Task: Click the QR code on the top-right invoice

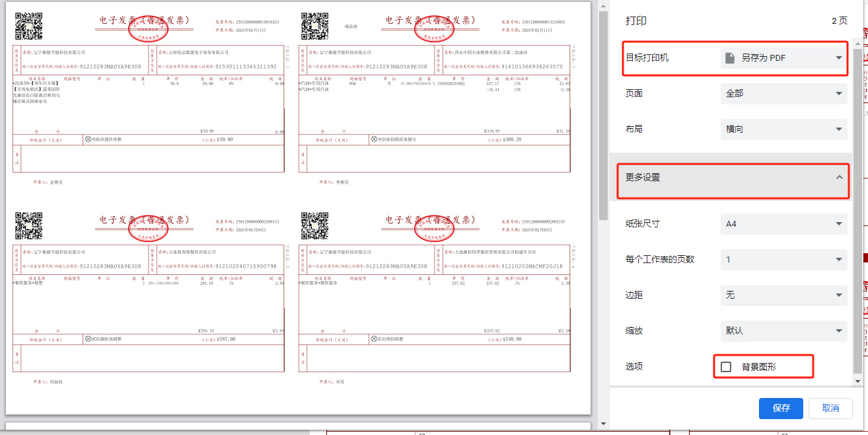Action: [x=314, y=26]
